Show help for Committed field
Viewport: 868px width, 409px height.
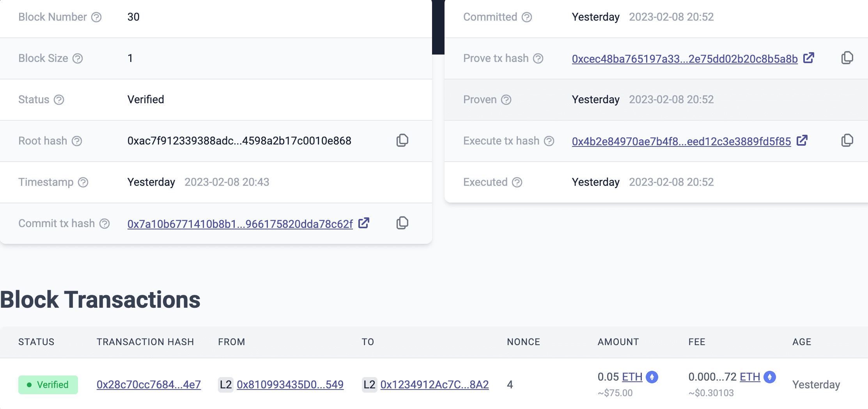[527, 17]
